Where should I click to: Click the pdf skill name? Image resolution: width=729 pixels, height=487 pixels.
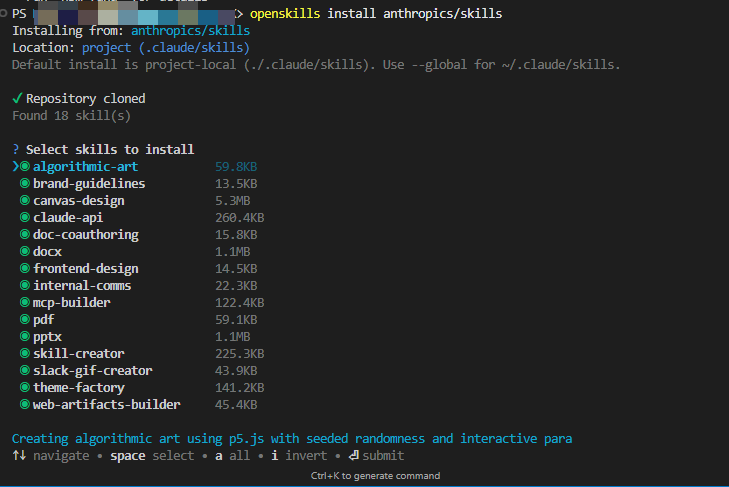click(44, 320)
